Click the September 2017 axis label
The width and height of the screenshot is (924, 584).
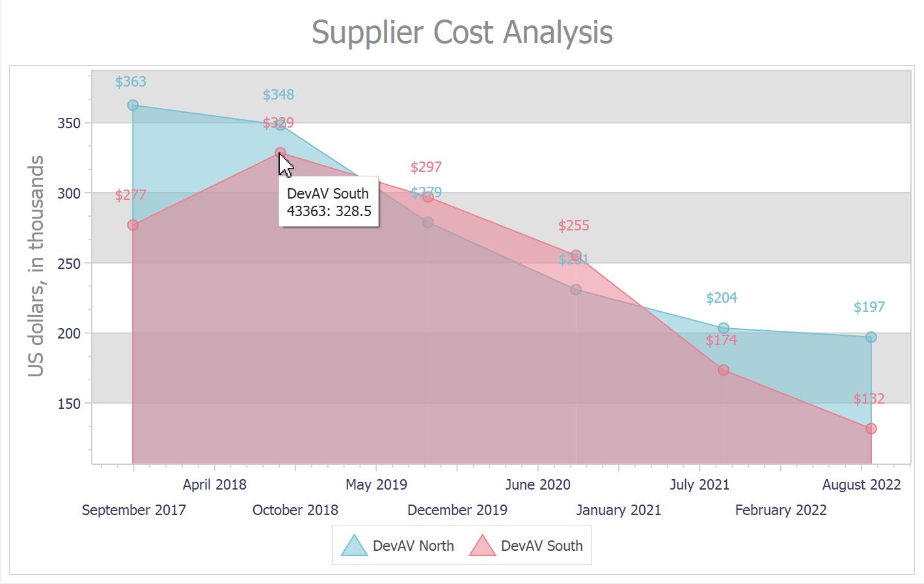click(134, 510)
